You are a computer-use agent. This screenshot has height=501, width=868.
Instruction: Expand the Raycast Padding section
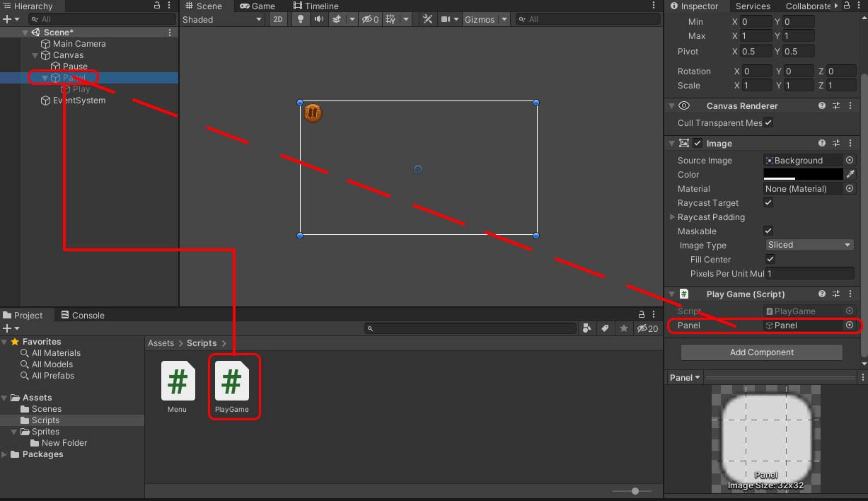[673, 217]
